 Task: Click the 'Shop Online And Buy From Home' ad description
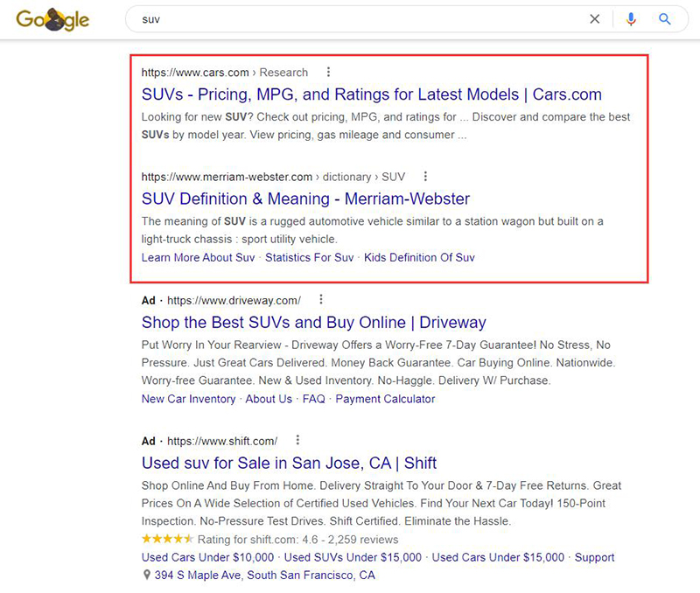pos(381,503)
